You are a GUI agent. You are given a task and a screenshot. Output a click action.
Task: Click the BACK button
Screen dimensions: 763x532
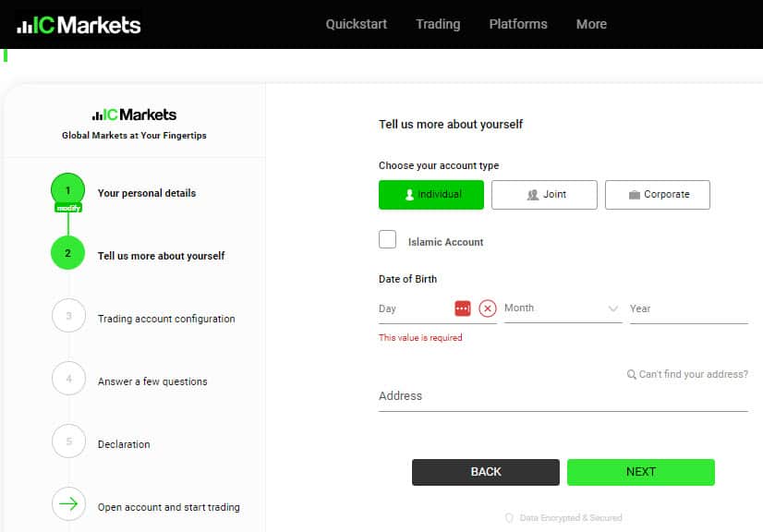coord(486,472)
